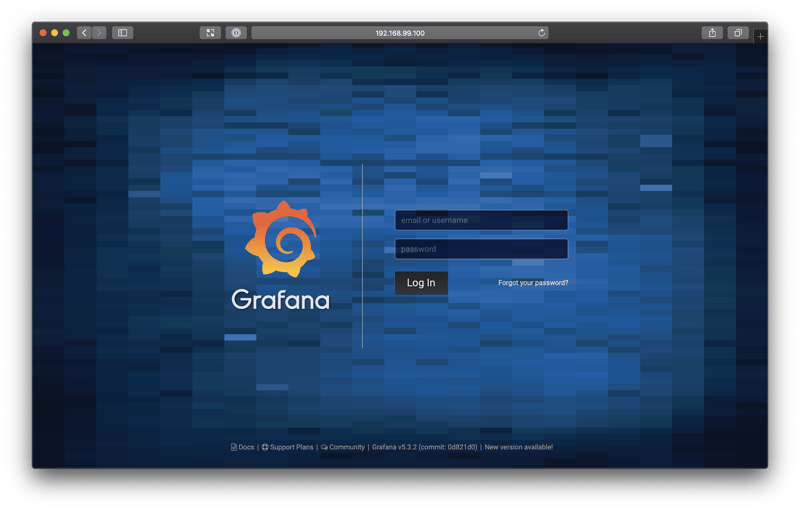Focus the address bar showing 192.168.99.100
The image size is (800, 511).
click(400, 33)
